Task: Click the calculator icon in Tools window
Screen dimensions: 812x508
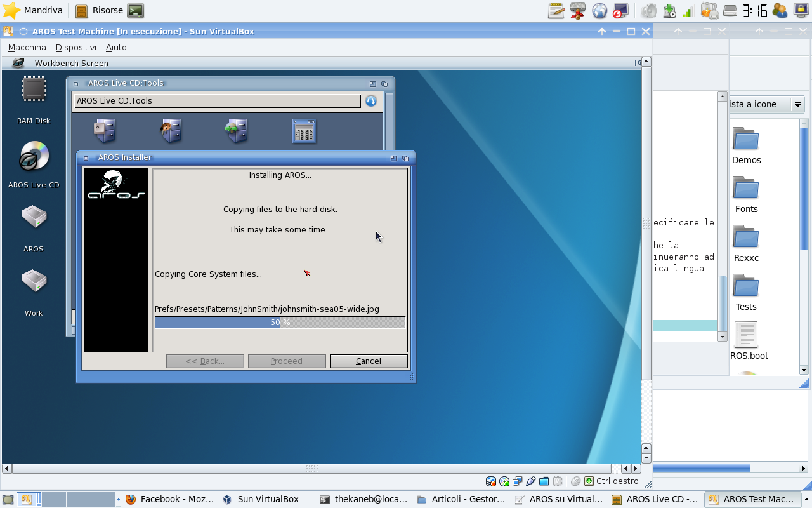Action: (304, 131)
